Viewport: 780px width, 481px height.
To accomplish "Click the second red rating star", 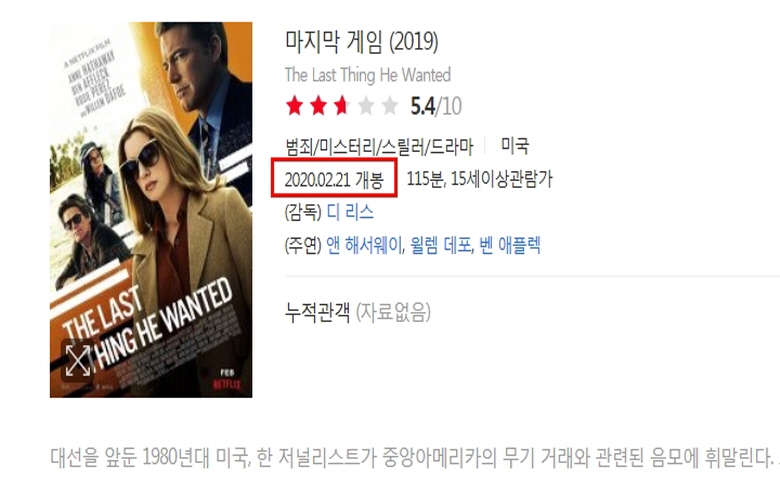I will [x=318, y=106].
